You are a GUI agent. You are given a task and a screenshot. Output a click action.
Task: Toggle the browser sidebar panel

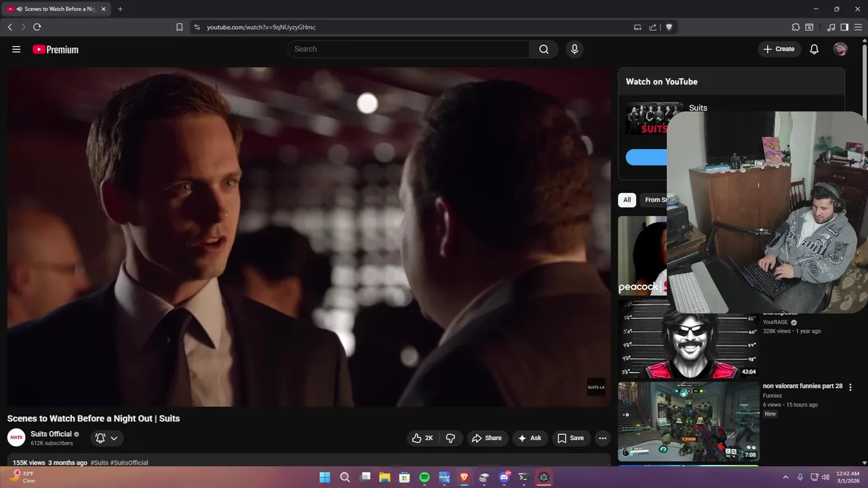[844, 27]
